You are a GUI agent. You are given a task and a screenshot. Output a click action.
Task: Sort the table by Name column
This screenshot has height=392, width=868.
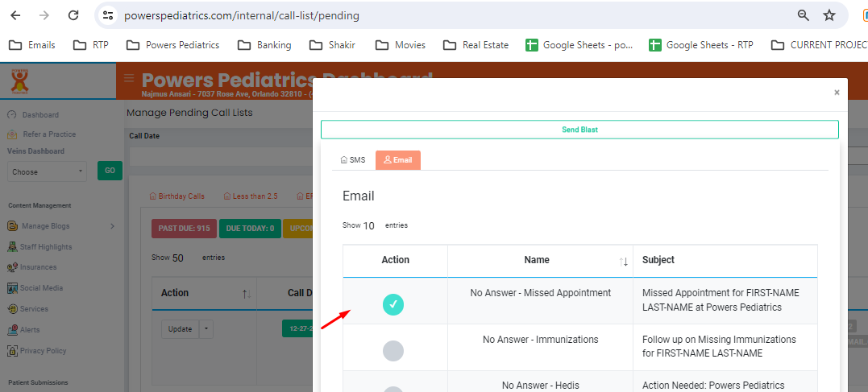pos(623,261)
